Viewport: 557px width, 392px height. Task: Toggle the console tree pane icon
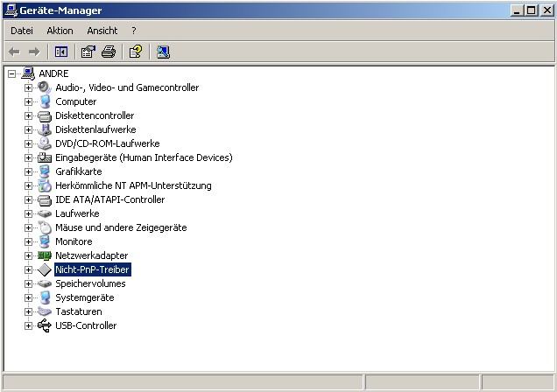point(61,52)
